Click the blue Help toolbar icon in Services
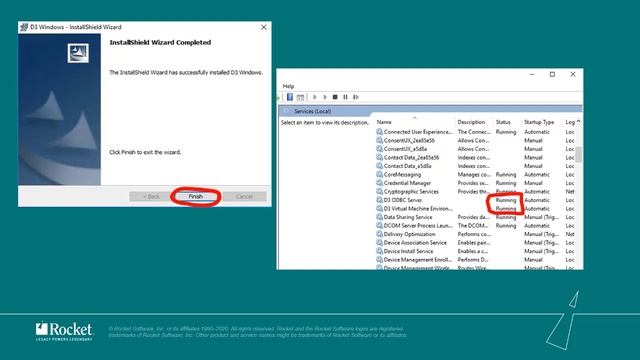Viewport: 640px width, 360px height. [x=289, y=97]
